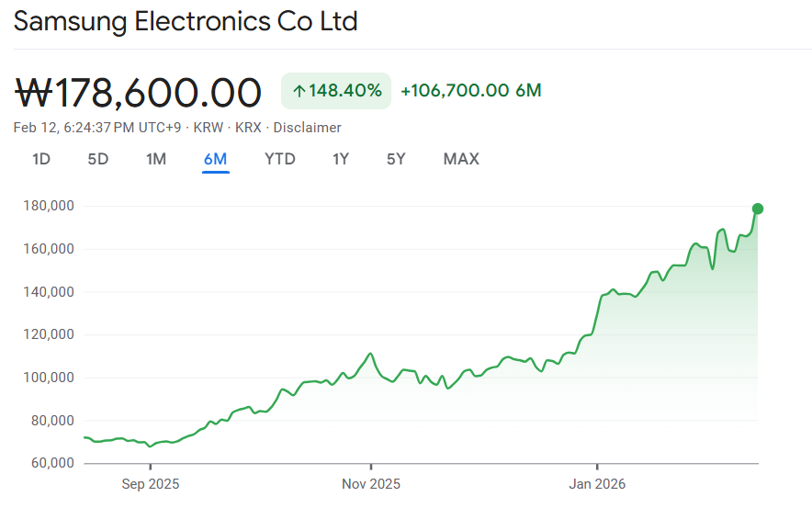Select the 1Y time range
Viewport: 812px width, 508px height.
(x=341, y=159)
